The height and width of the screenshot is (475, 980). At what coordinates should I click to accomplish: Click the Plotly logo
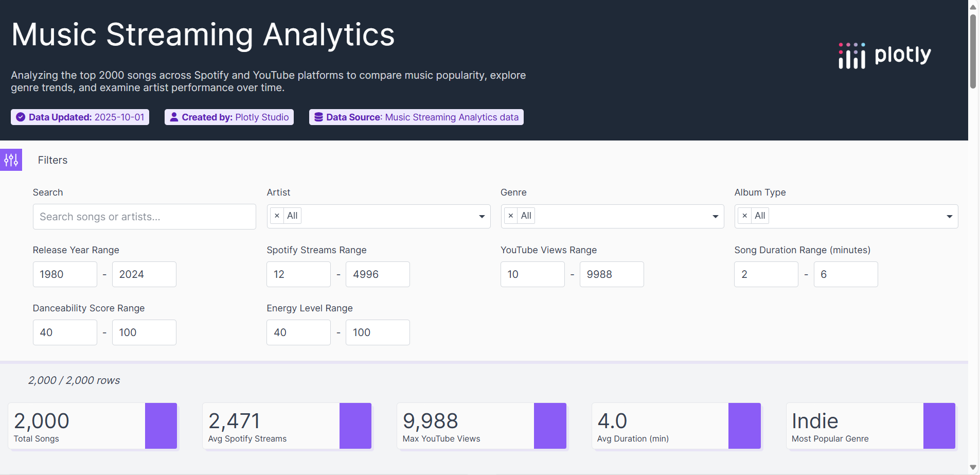tap(885, 56)
